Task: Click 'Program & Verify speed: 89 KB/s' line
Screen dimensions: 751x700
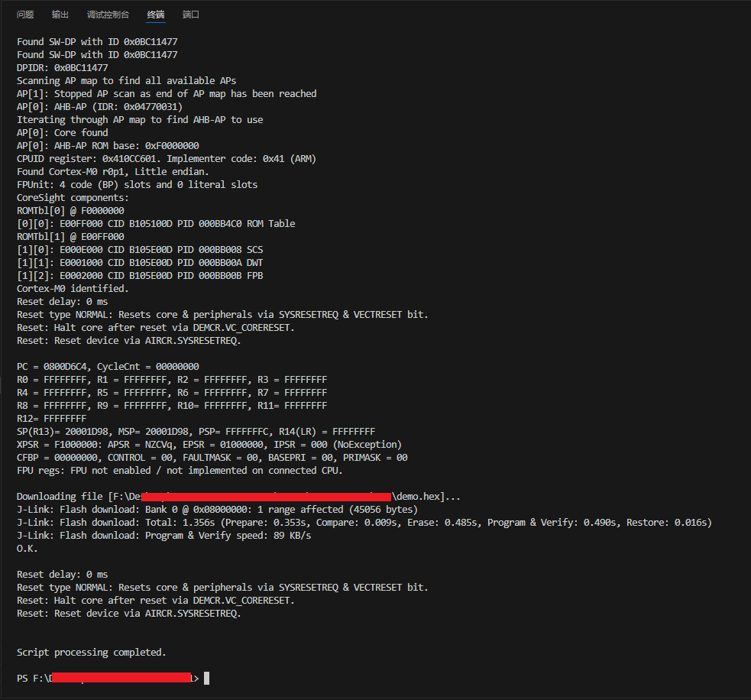Action: pos(163,535)
